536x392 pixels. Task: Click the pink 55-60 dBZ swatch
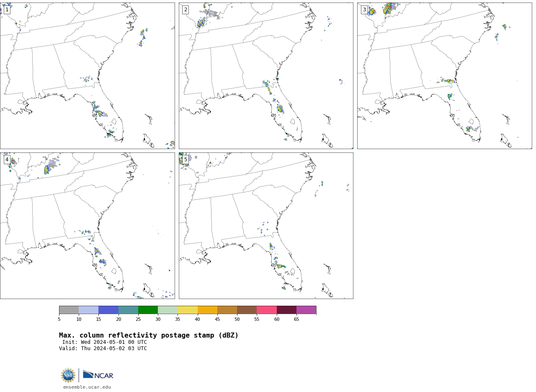267,310
